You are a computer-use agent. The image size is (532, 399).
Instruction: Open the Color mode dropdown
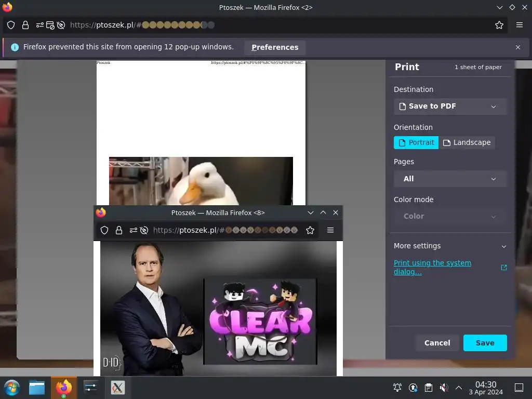point(450,216)
